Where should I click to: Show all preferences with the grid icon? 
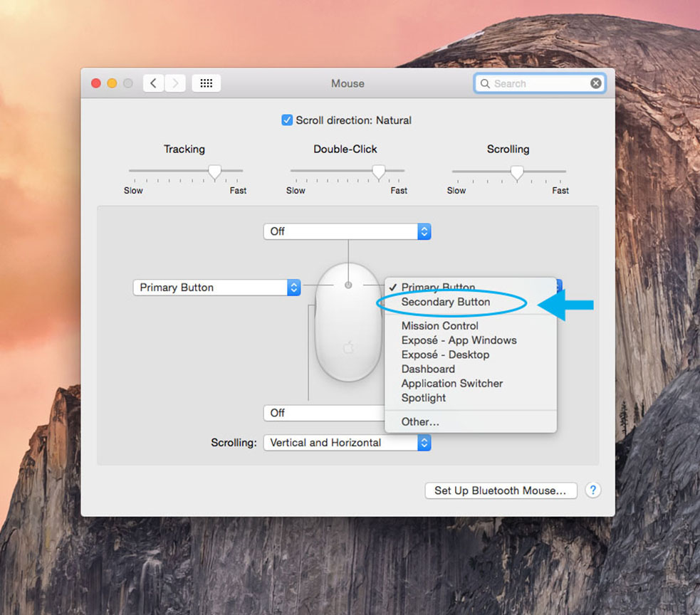207,83
